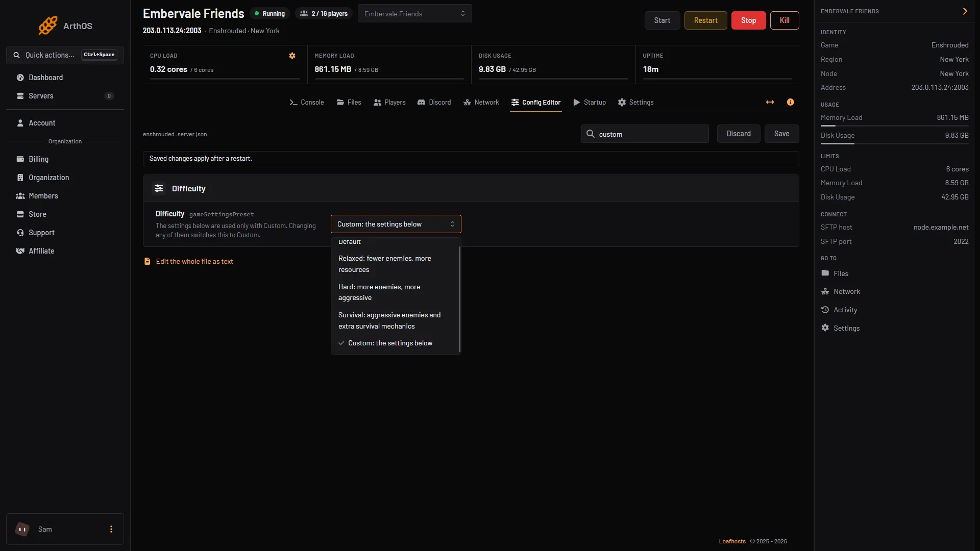Viewport: 980px width, 551px height.
Task: Click the dropdown list scrollbar
Action: (x=460, y=299)
